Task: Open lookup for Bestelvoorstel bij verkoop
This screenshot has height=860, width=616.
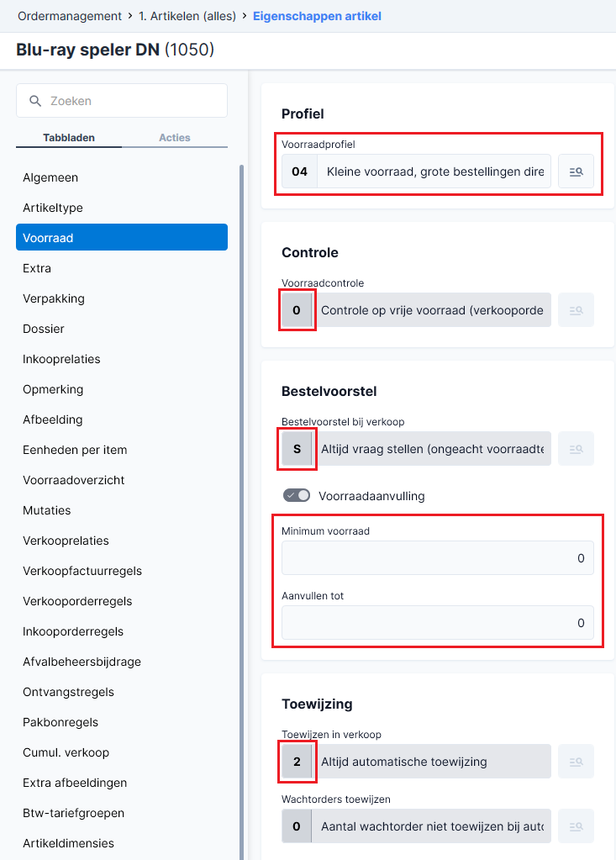Action: pyautogui.click(x=576, y=449)
